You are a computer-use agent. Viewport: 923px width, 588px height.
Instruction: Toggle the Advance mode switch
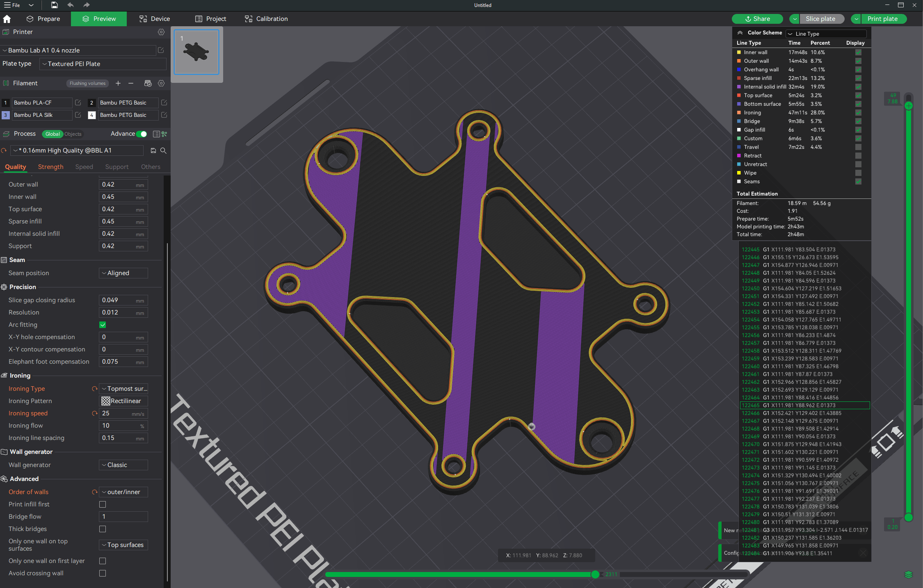pos(142,134)
